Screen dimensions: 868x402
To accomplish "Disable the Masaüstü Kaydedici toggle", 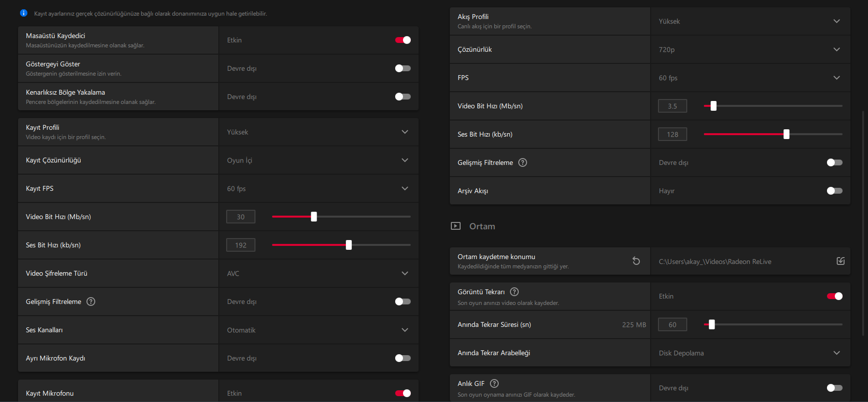I will coord(403,40).
